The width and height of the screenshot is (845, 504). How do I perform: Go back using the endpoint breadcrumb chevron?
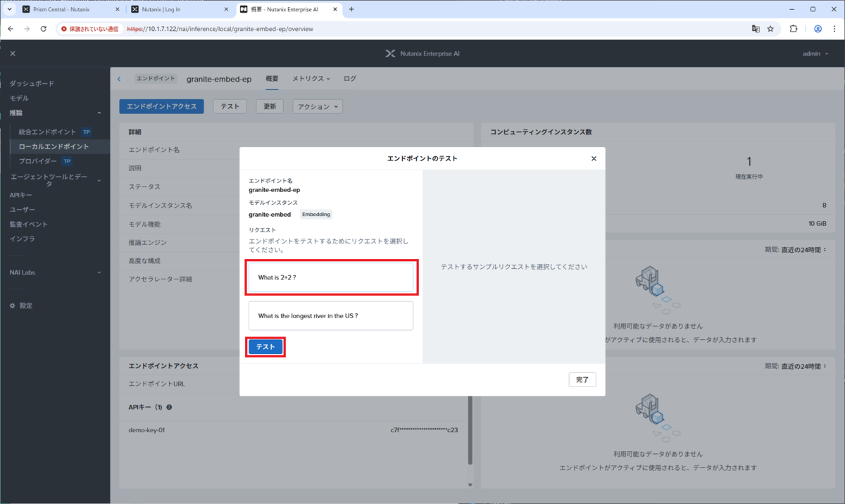coord(119,79)
